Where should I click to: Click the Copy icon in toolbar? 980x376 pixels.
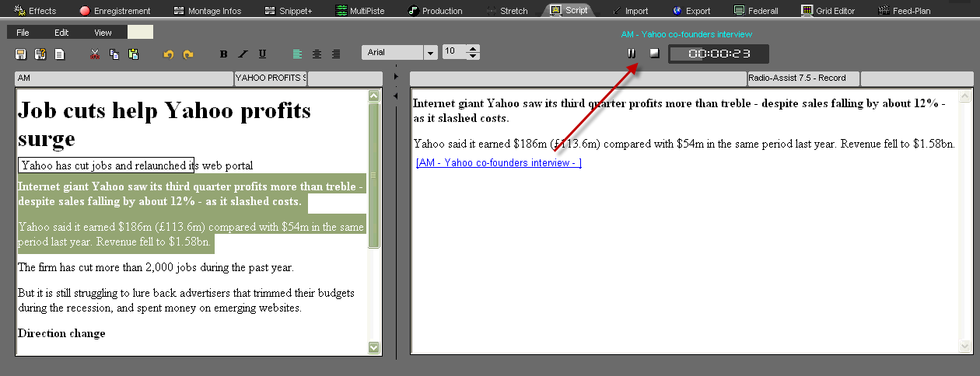(x=114, y=54)
